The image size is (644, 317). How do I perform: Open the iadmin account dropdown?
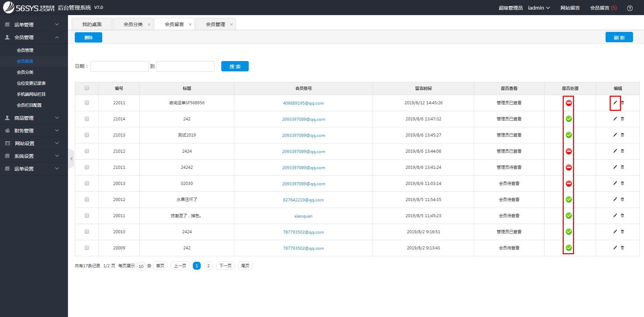[538, 8]
